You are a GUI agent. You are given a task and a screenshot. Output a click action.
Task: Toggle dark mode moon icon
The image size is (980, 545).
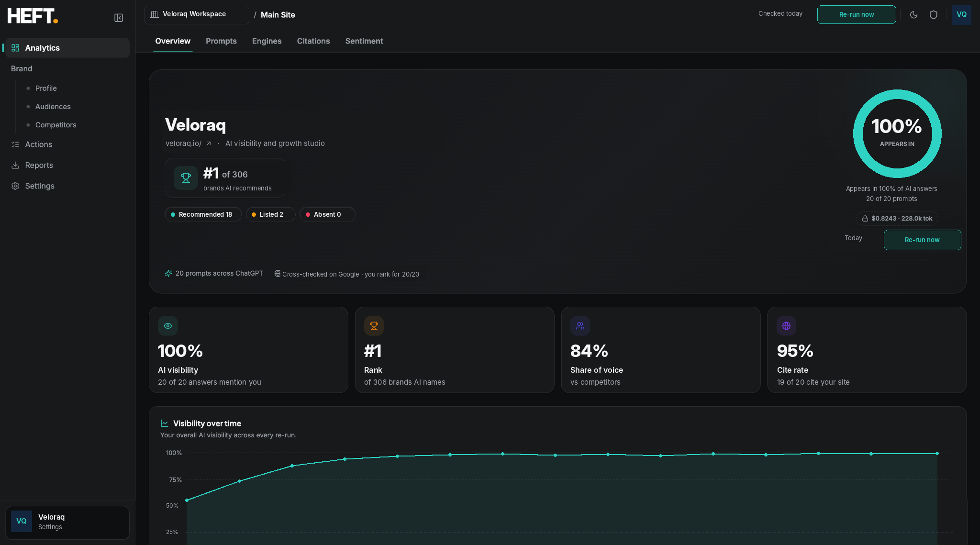913,15
